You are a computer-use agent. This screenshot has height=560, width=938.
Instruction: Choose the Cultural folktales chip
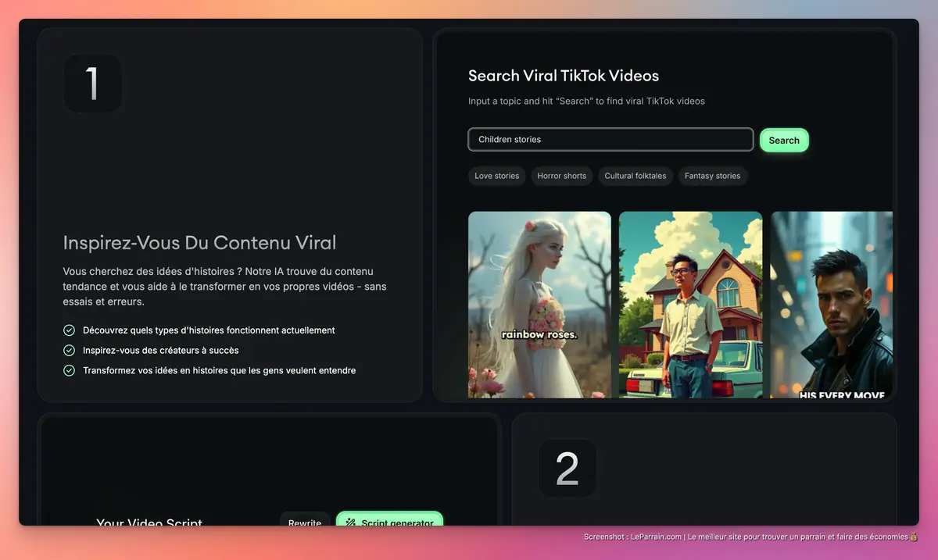pyautogui.click(x=635, y=176)
